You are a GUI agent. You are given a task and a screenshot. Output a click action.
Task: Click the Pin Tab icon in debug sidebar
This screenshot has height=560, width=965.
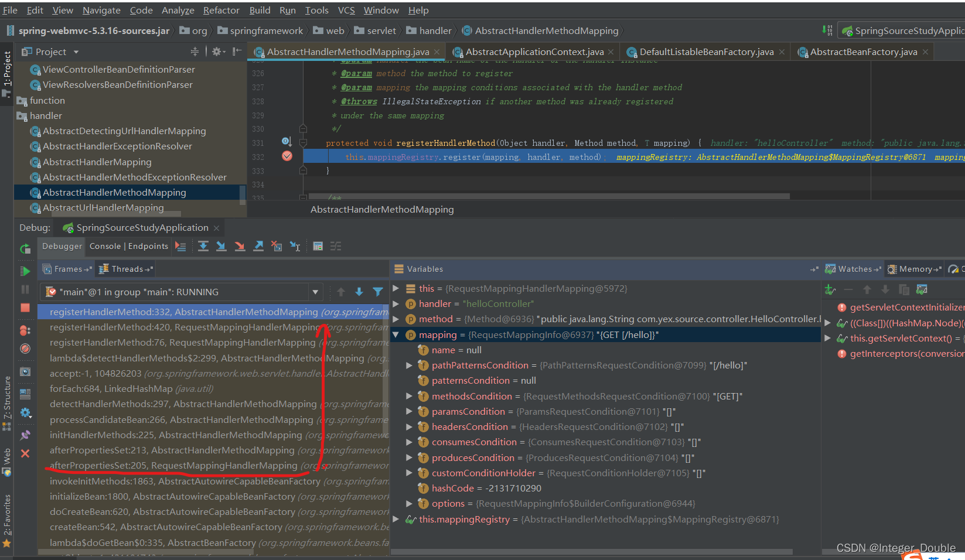pos(25,435)
